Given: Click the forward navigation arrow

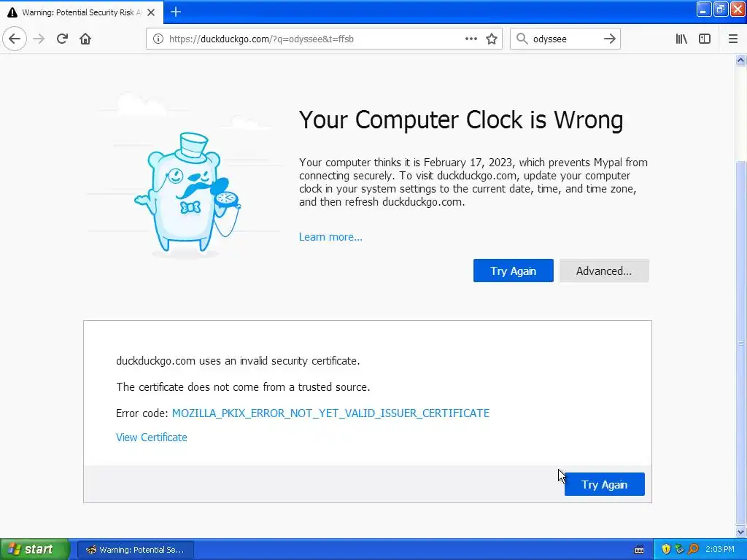Looking at the screenshot, I should tap(39, 39).
